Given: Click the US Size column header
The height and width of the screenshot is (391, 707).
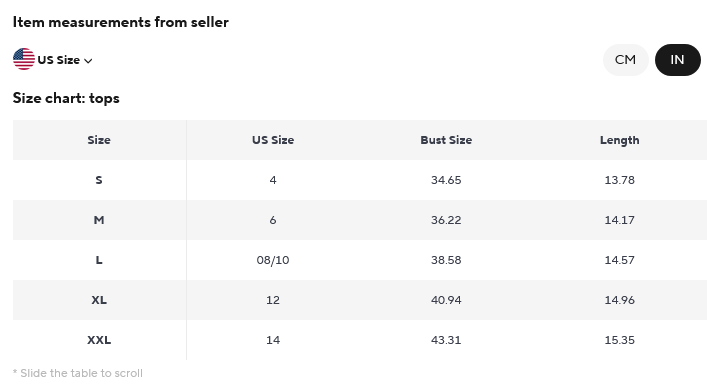Looking at the screenshot, I should pos(273,140).
